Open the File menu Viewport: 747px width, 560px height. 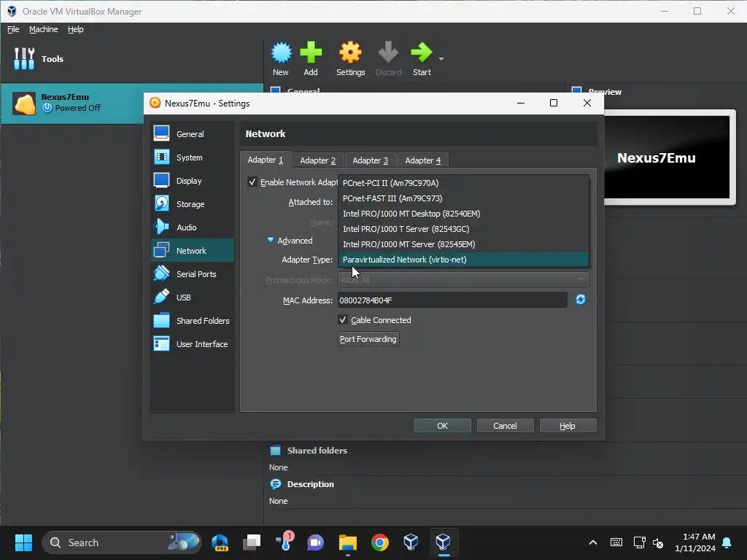point(13,29)
